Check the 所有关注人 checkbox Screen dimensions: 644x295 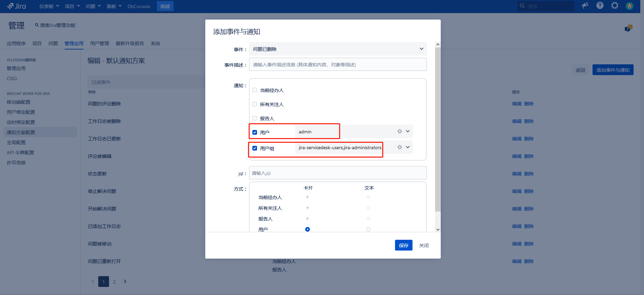255,104
